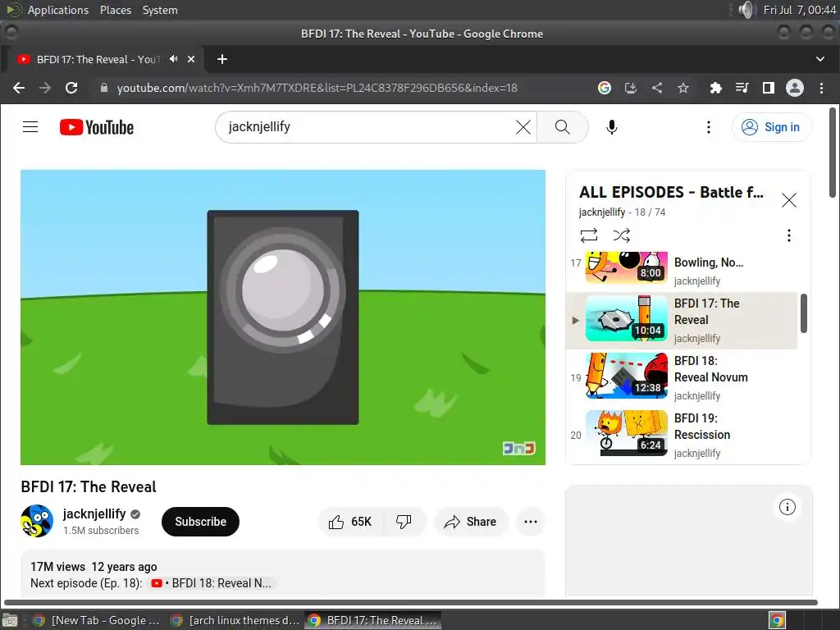This screenshot has height=630, width=840.
Task: Clear the search box with X icon
Action: coord(523,127)
